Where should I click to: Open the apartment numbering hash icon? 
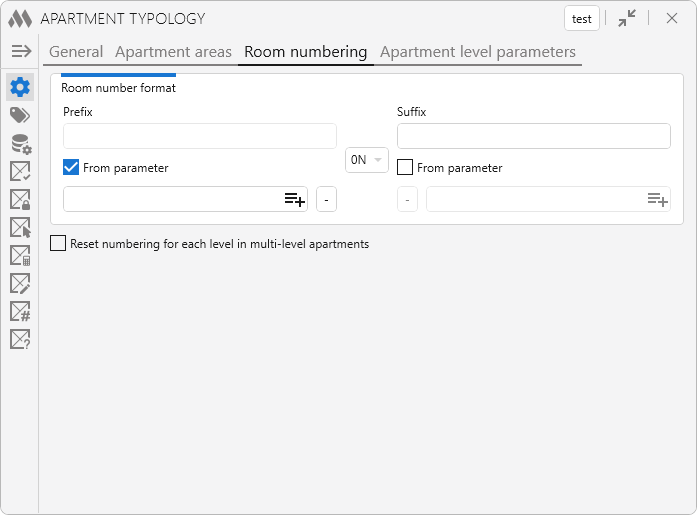(20, 311)
